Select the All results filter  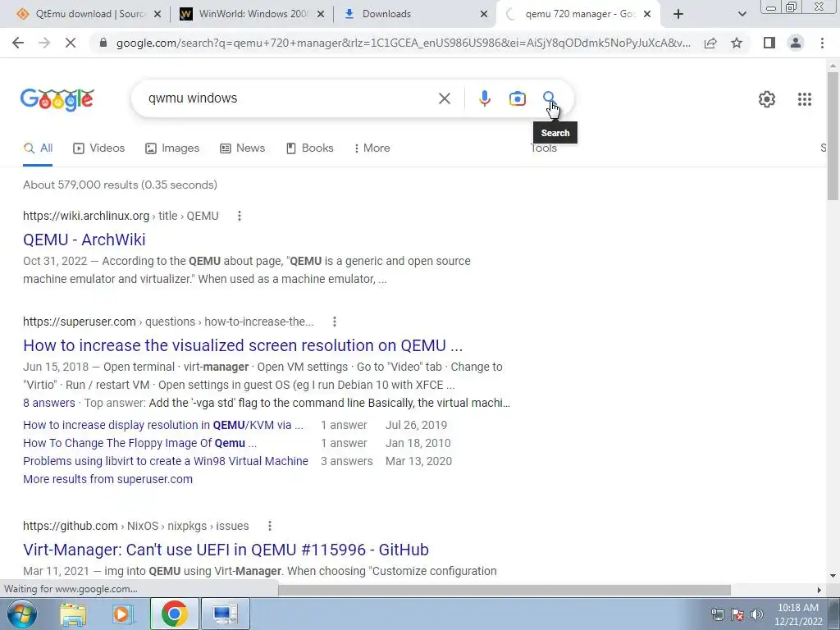click(x=38, y=148)
